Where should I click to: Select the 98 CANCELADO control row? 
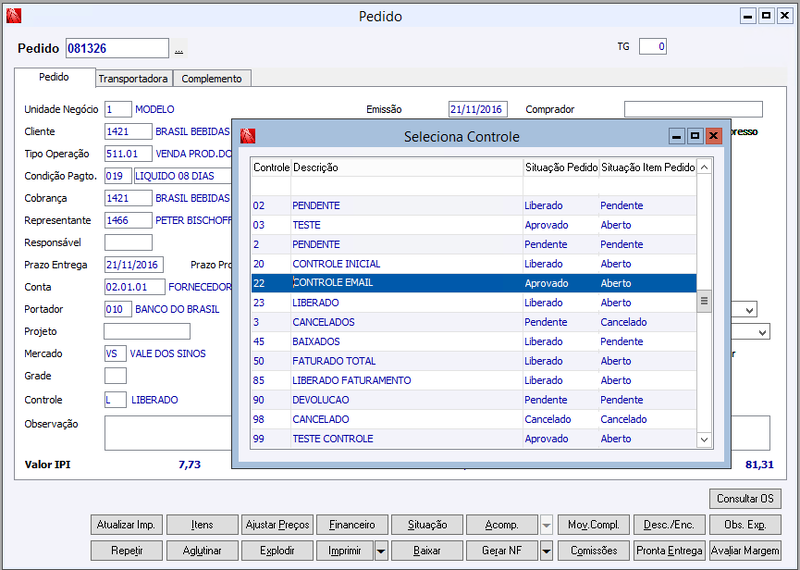[x=474, y=419]
